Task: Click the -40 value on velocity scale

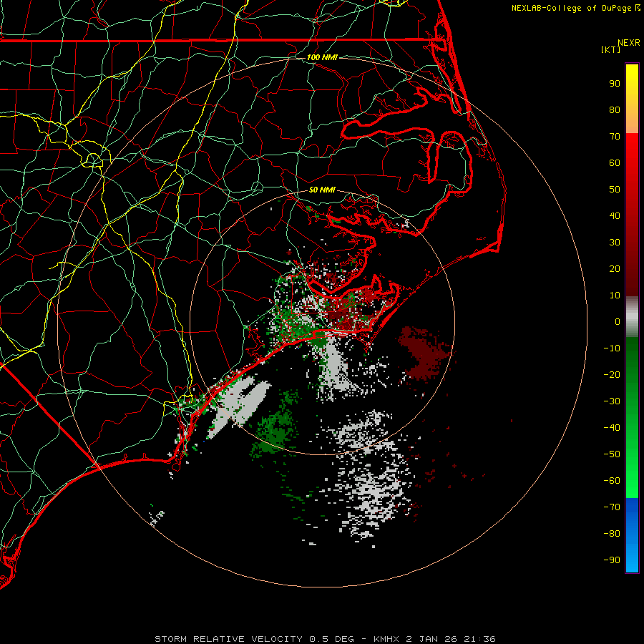Action: pos(612,428)
